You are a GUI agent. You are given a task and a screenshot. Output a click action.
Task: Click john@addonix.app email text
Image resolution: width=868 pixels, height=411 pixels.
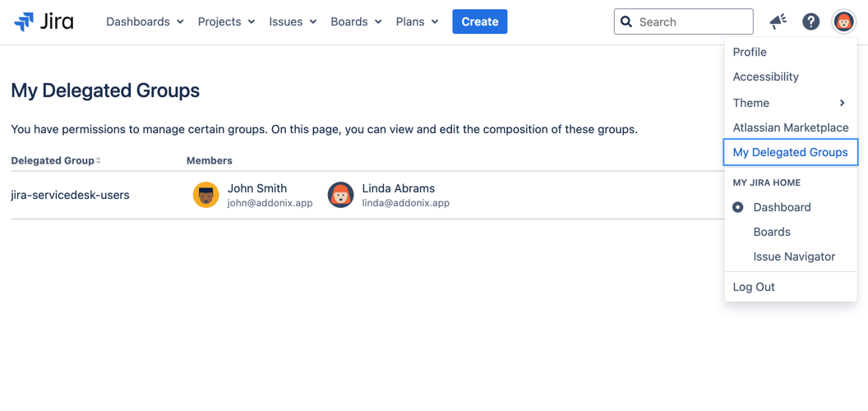(x=270, y=203)
